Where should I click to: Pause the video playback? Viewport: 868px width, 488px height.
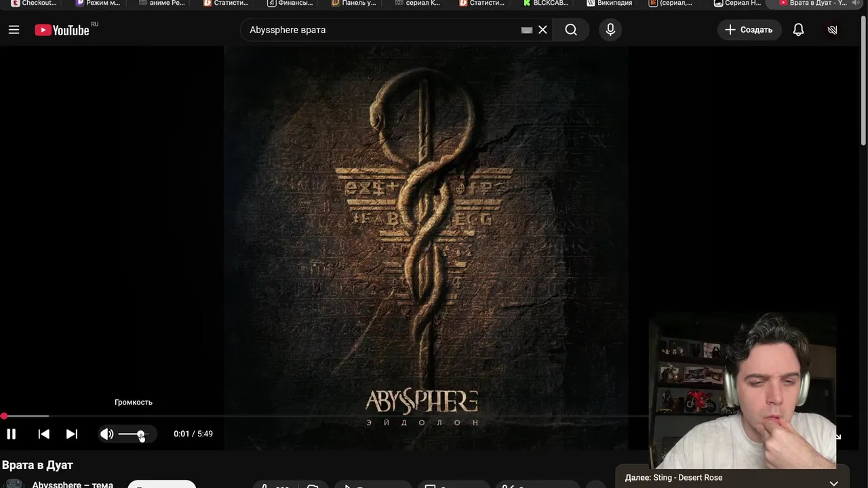(12, 434)
